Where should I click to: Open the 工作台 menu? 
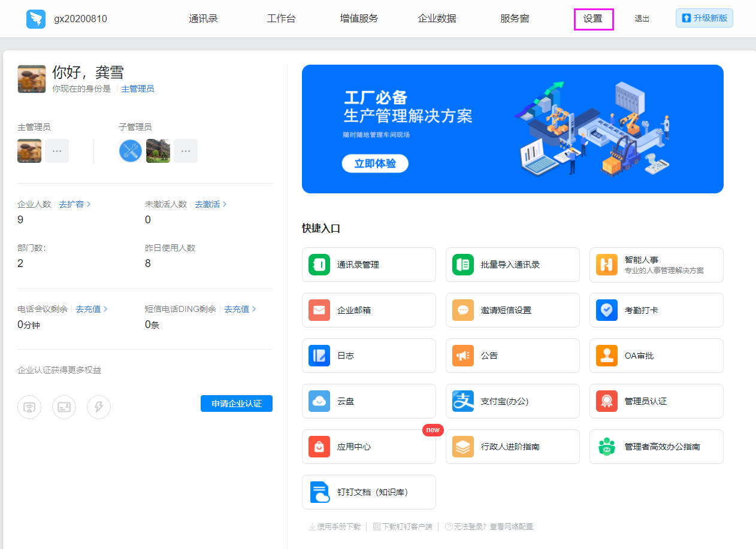(282, 19)
